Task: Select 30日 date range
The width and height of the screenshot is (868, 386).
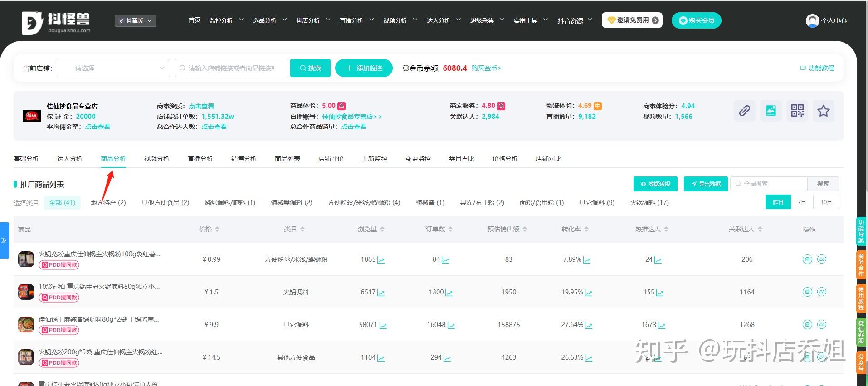Action: point(826,202)
